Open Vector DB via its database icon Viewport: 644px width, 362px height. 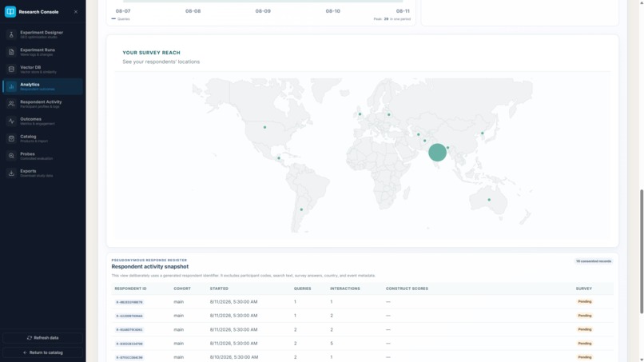[11, 69]
